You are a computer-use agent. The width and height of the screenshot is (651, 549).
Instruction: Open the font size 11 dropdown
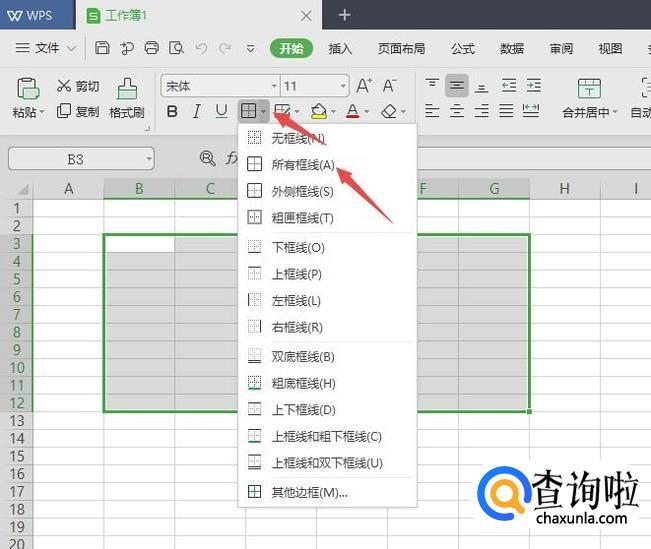343,86
